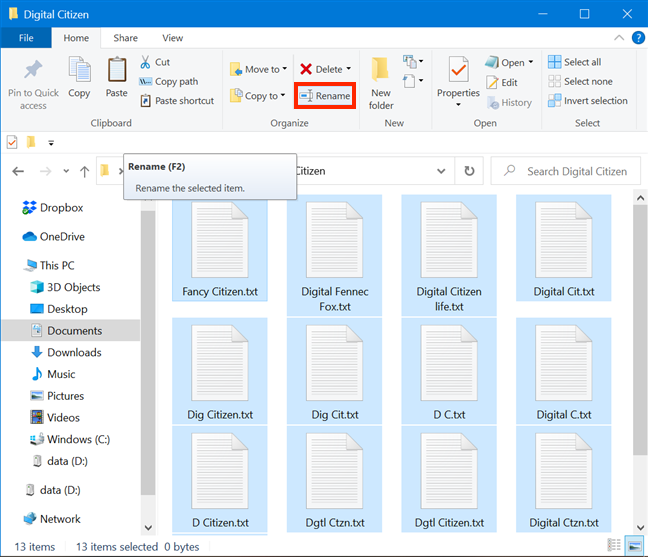Refresh the current folder view
The image size is (648, 557).
pos(469,171)
